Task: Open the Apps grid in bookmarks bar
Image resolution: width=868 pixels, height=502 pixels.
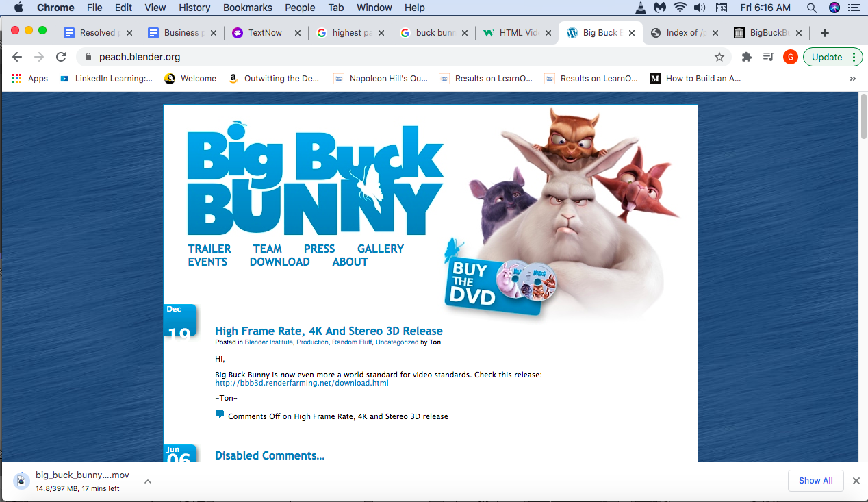Action: pos(29,79)
